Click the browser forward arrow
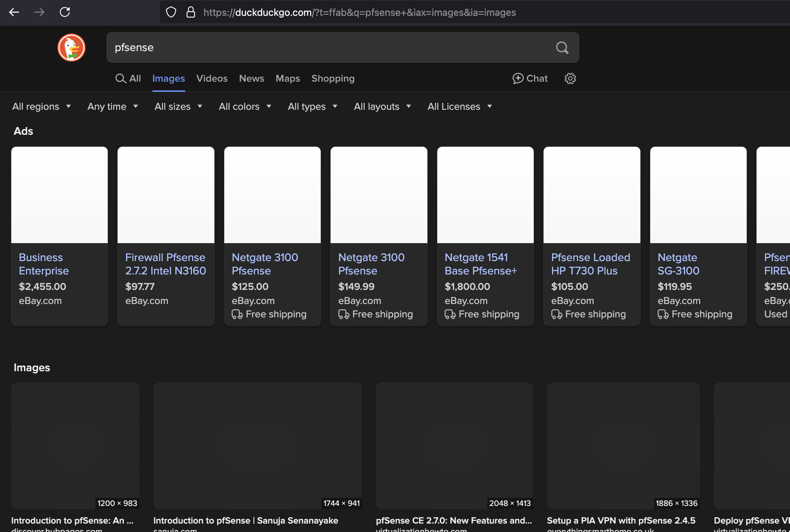The image size is (790, 532). click(39, 12)
